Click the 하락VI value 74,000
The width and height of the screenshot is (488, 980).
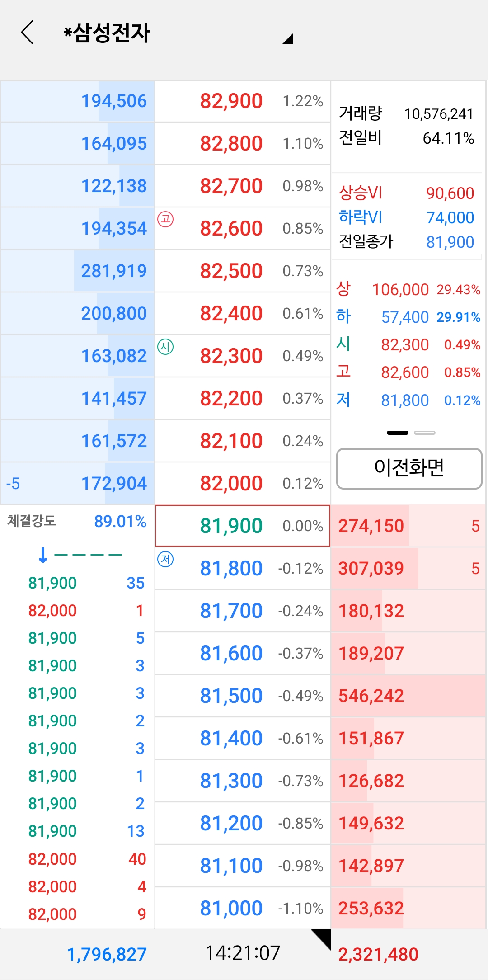[450, 217]
